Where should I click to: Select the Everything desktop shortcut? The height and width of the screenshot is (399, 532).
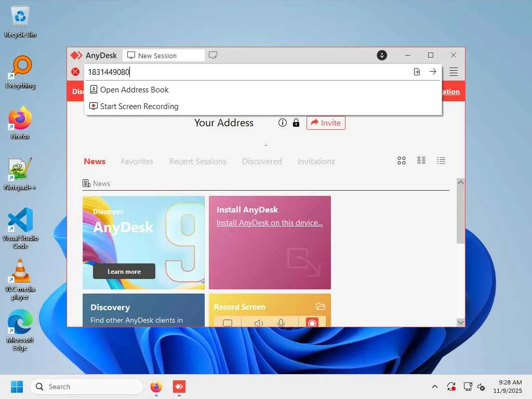(20, 72)
